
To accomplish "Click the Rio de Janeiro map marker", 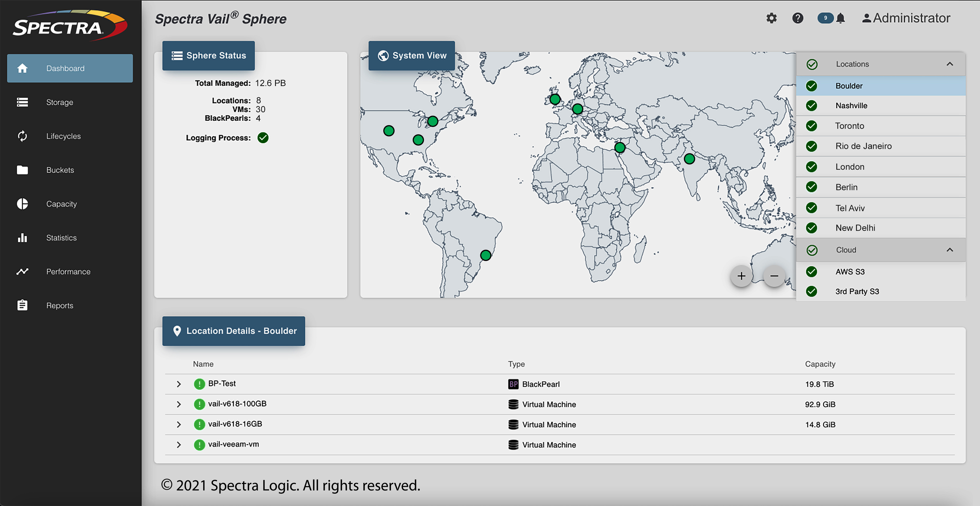I will point(485,255).
